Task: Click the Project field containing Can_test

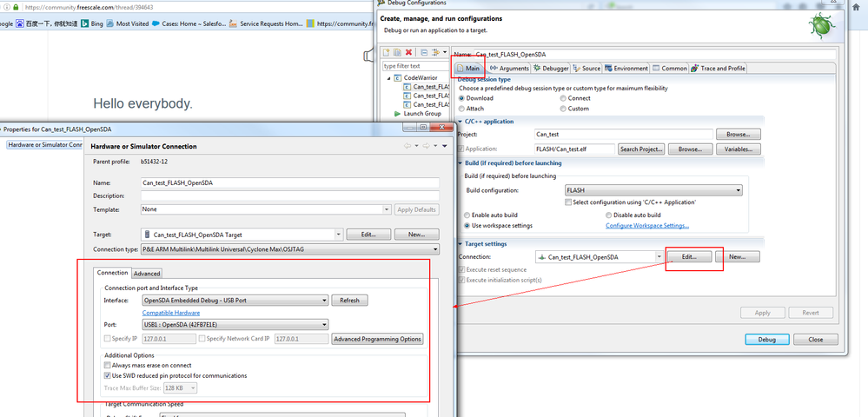Action: pos(623,134)
